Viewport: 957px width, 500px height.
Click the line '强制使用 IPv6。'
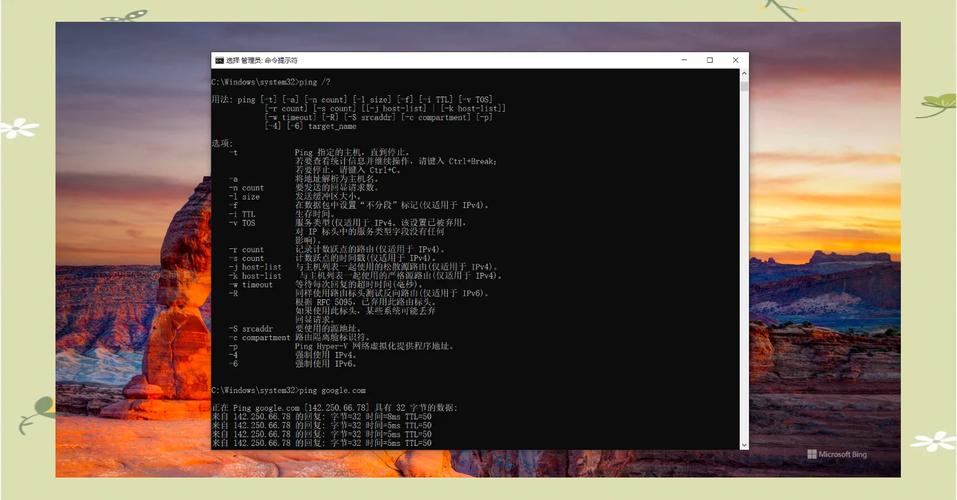click(326, 364)
